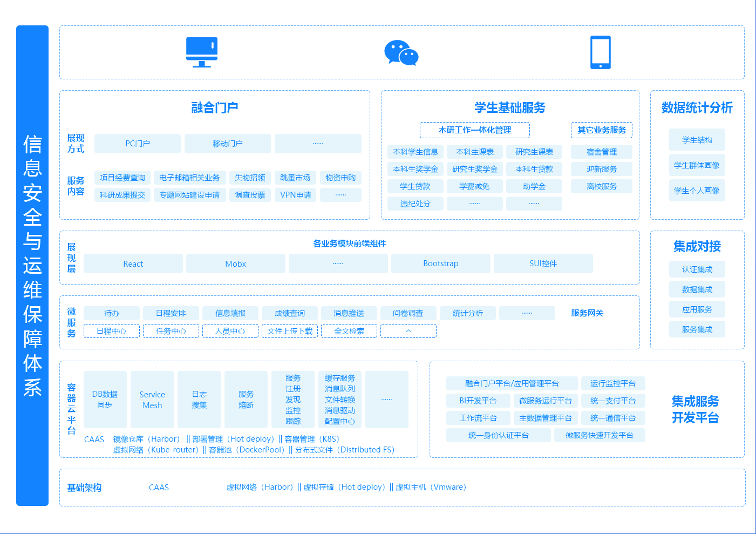
Task: Click the WeChat chat bubbles icon
Action: click(x=401, y=53)
